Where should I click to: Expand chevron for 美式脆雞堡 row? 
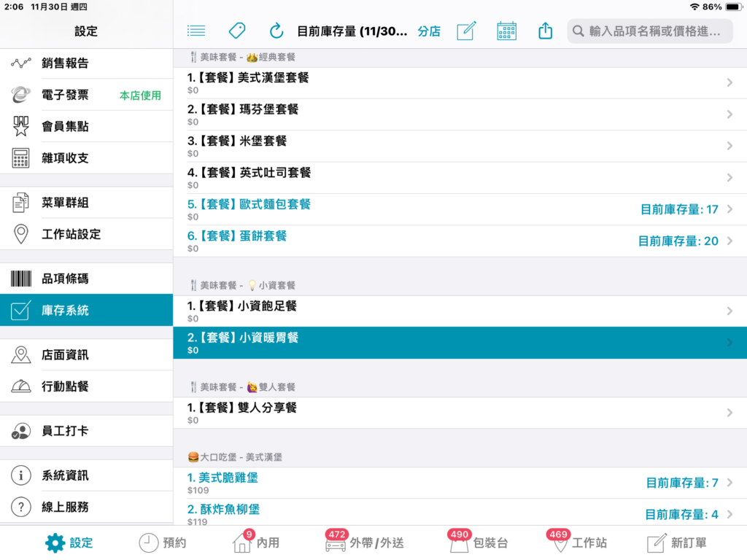tap(729, 483)
